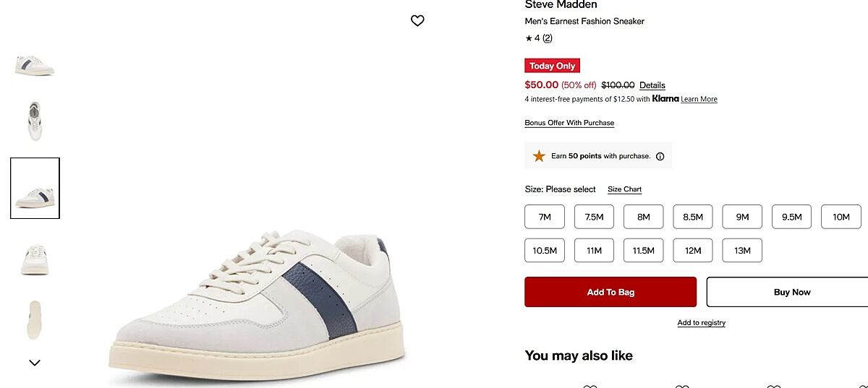Click the info icon beside earn points
This screenshot has width=868, height=388.
660,156
